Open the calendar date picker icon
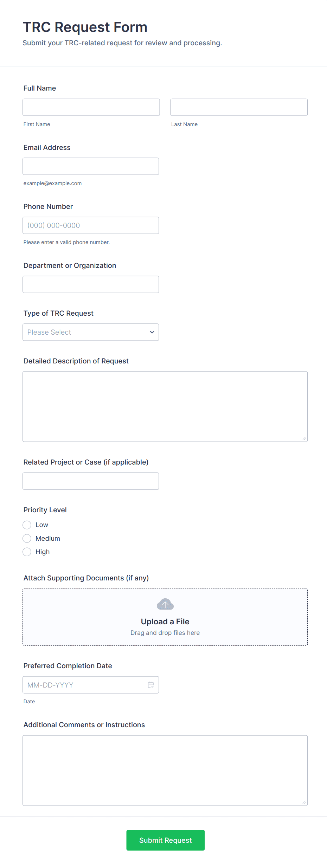The image size is (327, 868). point(151,685)
